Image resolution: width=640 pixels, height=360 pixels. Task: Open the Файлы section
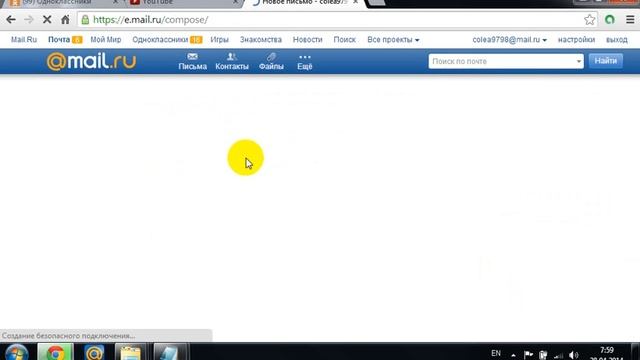point(271,61)
